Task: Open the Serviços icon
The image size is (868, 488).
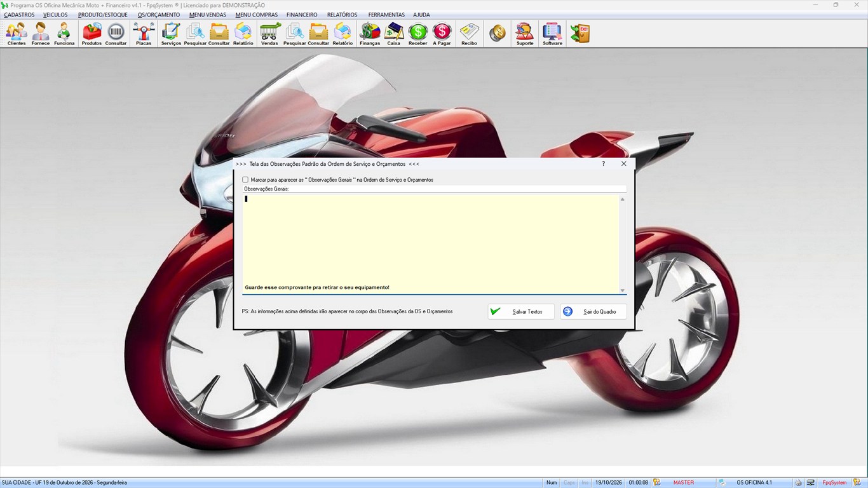Action: point(171,34)
